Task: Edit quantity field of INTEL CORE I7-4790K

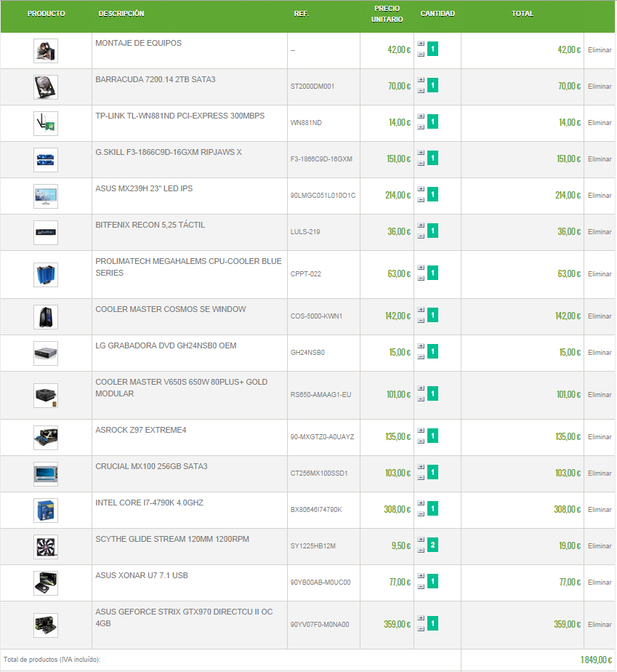Action: tap(433, 508)
